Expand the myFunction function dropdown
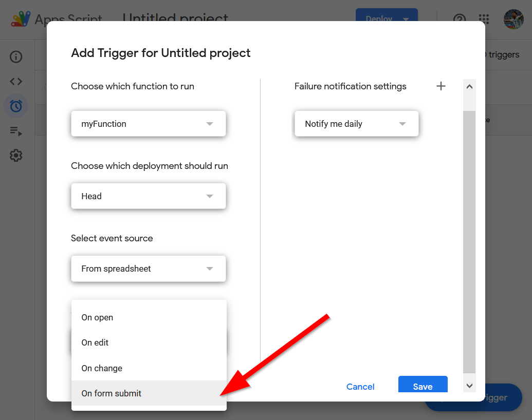Screen dimensions: 532x420 click(x=148, y=124)
